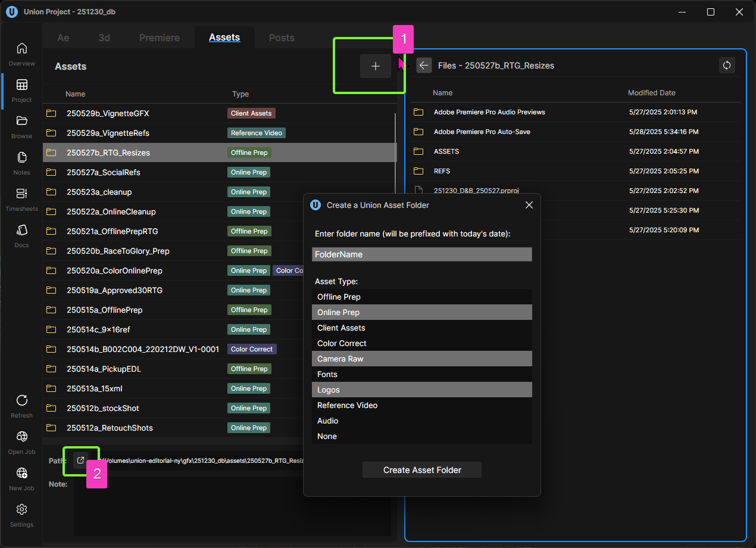The height and width of the screenshot is (548, 756).
Task: Click the Type column header in Assets list
Action: coord(240,94)
